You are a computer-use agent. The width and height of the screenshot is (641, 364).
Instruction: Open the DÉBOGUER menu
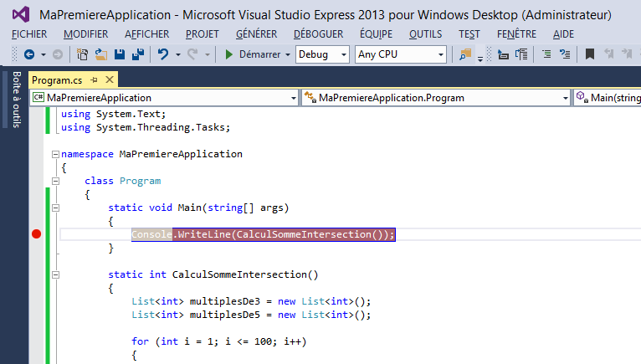(x=319, y=34)
